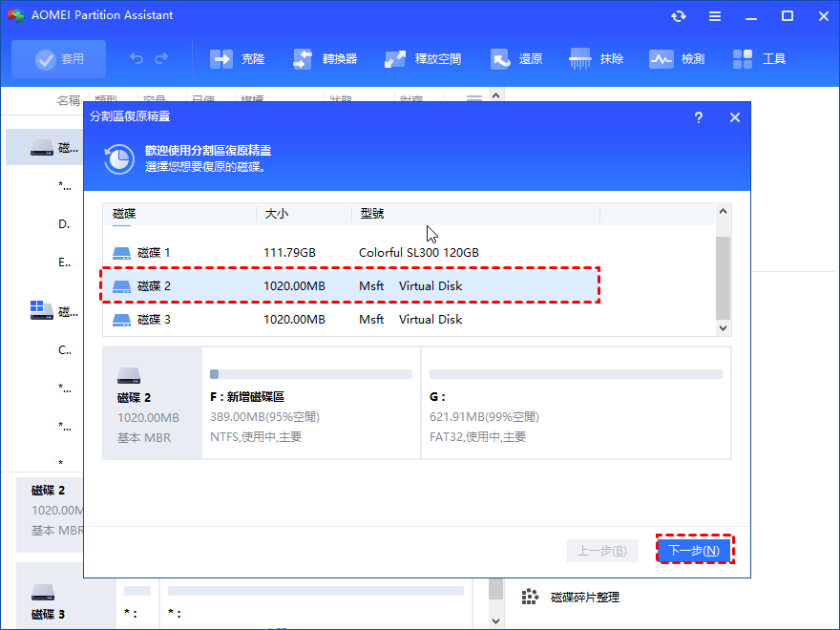
Task: Click the 磁碟 2 panel in main window bottom
Action: [50, 514]
